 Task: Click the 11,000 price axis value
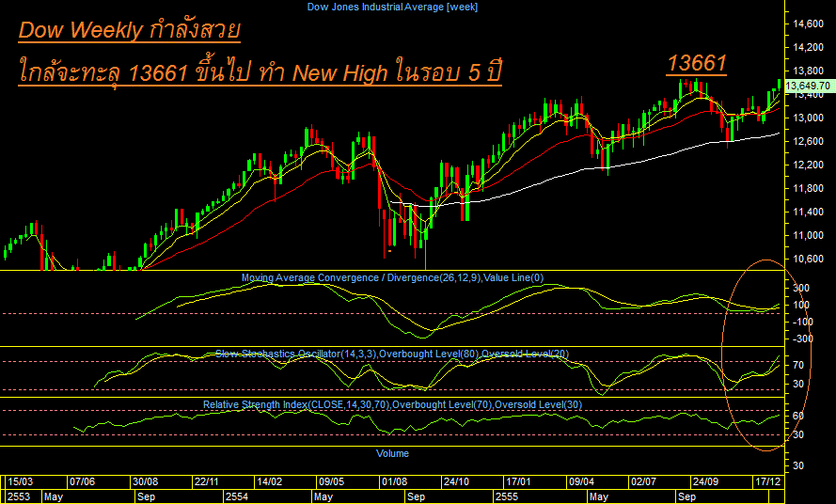809,235
